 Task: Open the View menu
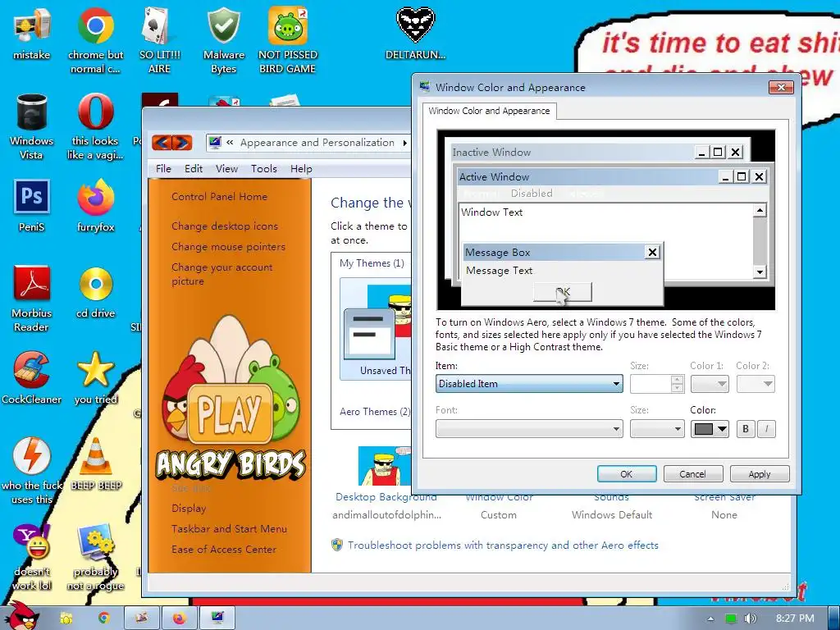226,169
